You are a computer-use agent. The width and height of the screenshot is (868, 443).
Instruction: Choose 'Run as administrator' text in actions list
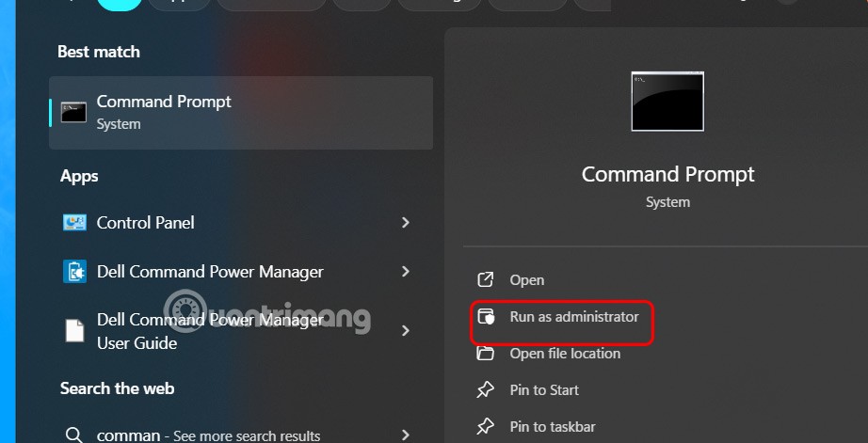click(573, 317)
